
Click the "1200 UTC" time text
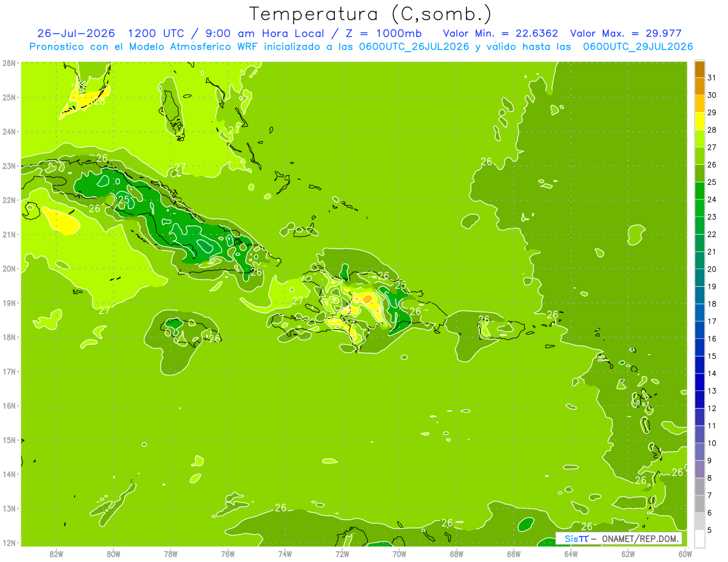(x=157, y=33)
